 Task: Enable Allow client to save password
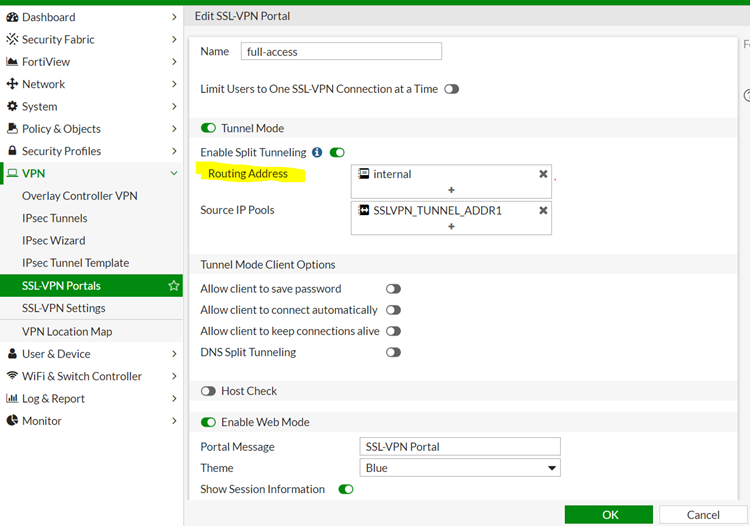[393, 289]
